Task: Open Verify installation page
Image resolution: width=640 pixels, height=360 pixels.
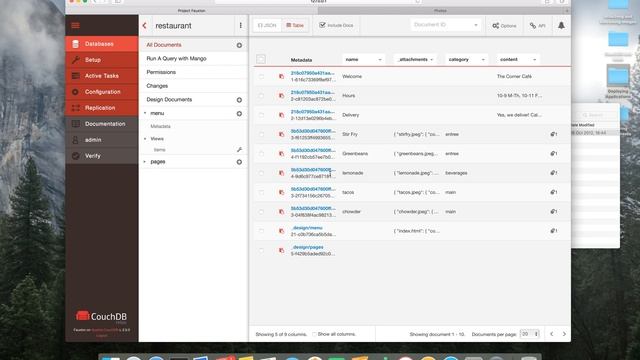Action: point(102,156)
